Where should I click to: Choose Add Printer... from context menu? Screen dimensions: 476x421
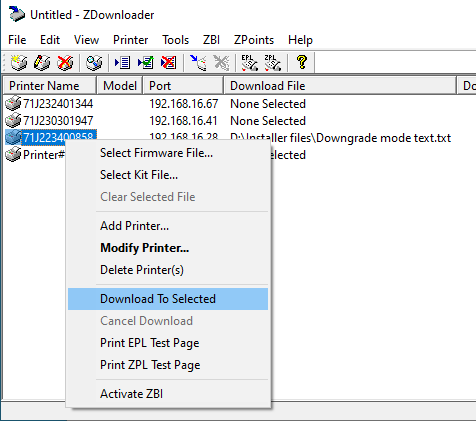coord(168,226)
